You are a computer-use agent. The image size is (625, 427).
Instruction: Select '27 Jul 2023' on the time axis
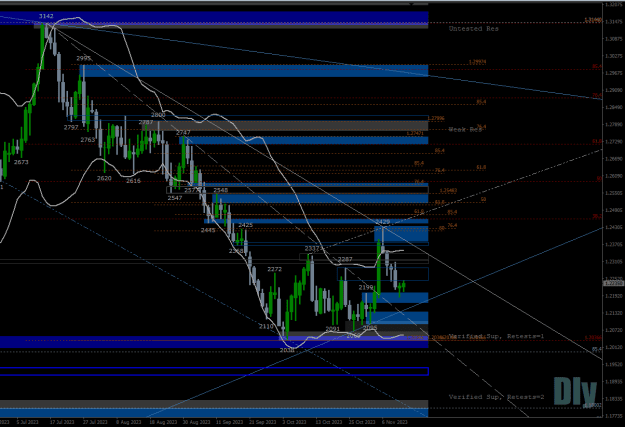tap(96, 422)
